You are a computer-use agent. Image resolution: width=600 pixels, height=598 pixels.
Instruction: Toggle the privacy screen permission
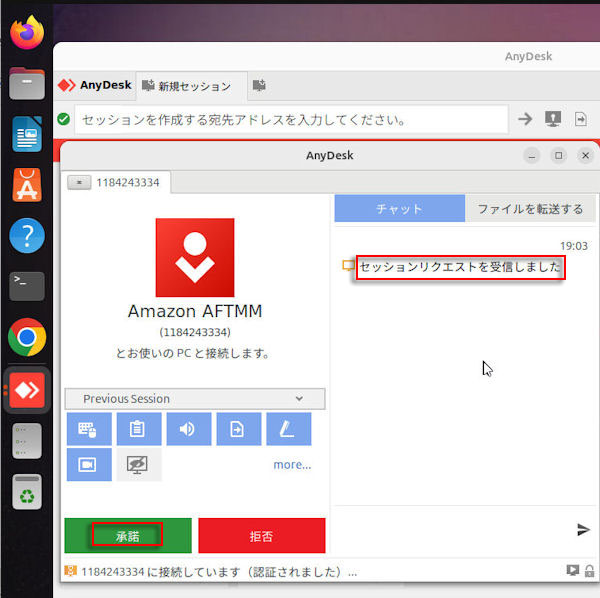click(139, 464)
